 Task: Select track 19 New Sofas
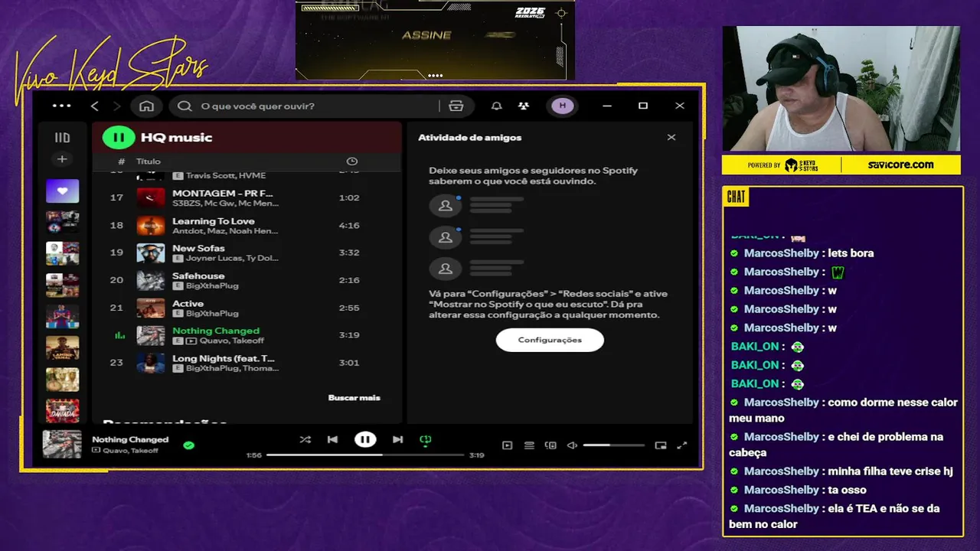coord(247,253)
